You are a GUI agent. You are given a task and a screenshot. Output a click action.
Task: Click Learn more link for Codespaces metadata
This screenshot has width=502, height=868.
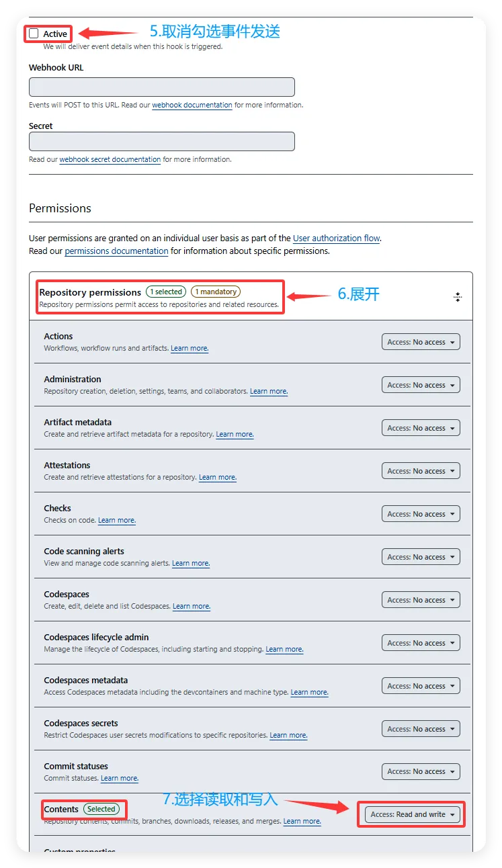coord(309,693)
